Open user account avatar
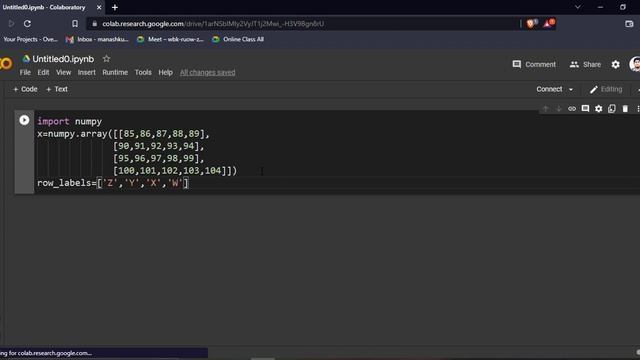 pos(635,64)
